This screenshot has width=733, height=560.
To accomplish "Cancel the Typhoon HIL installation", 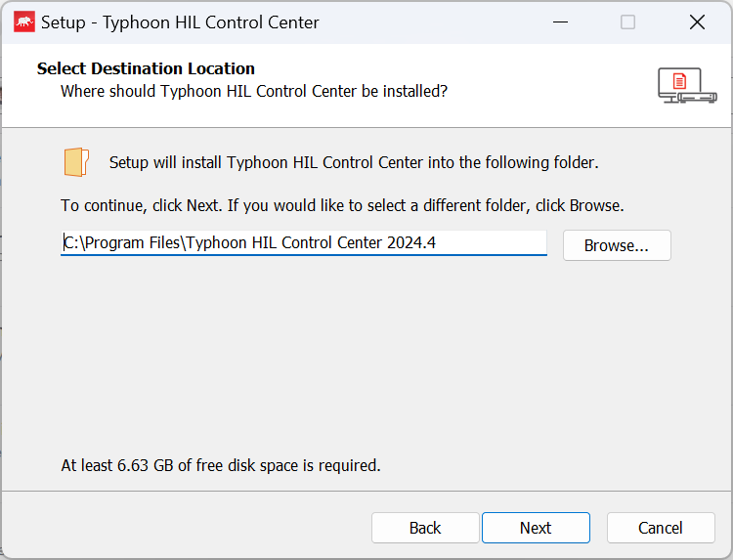I will (661, 528).
